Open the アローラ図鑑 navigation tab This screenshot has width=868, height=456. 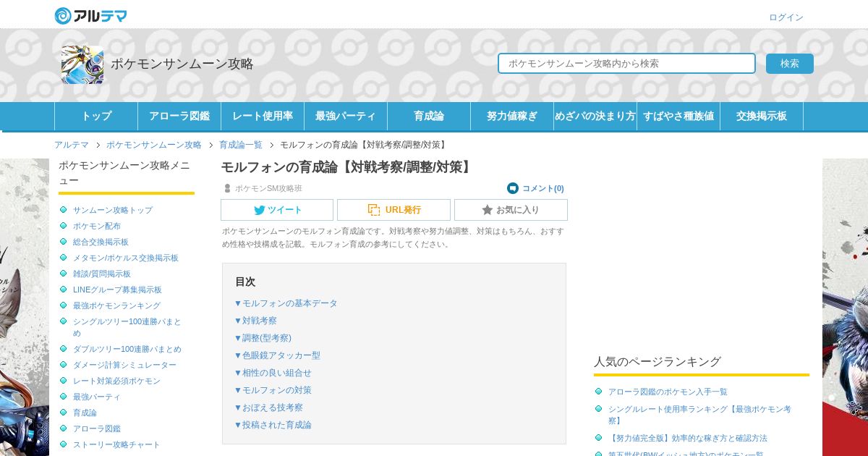[x=179, y=116]
